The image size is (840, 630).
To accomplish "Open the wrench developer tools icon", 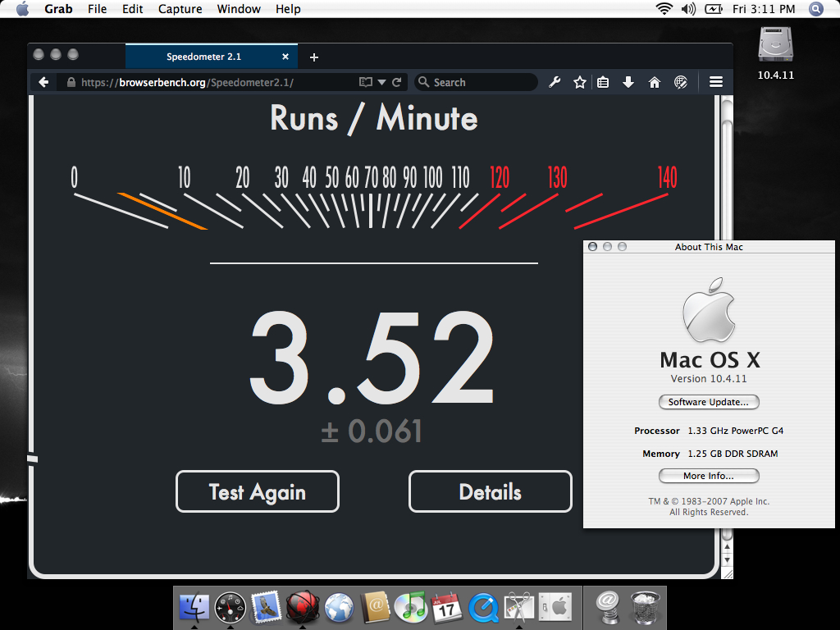I will point(555,82).
